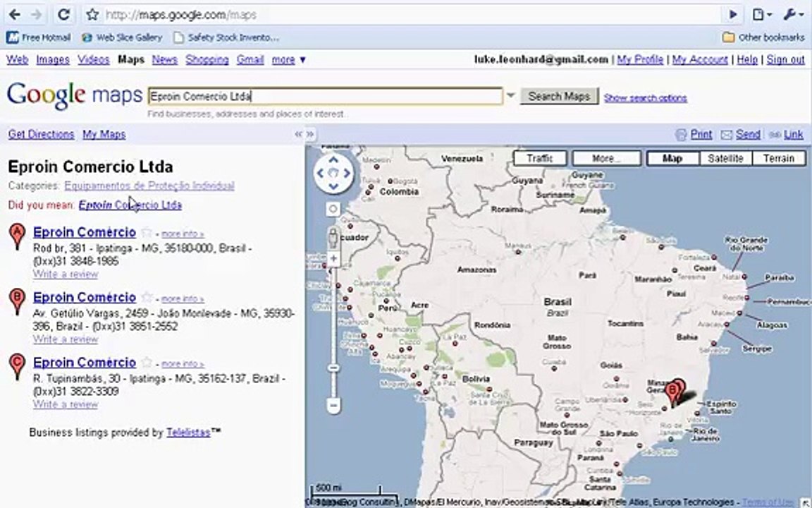Open Gmail from the top bar
Image resolution: width=812 pixels, height=508 pixels.
(x=250, y=59)
